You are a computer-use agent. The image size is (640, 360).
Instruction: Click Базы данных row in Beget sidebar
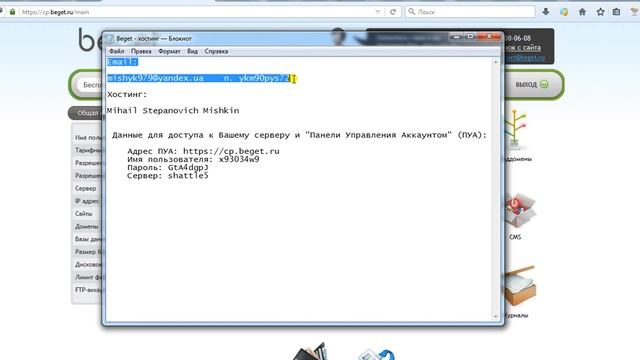(87, 239)
